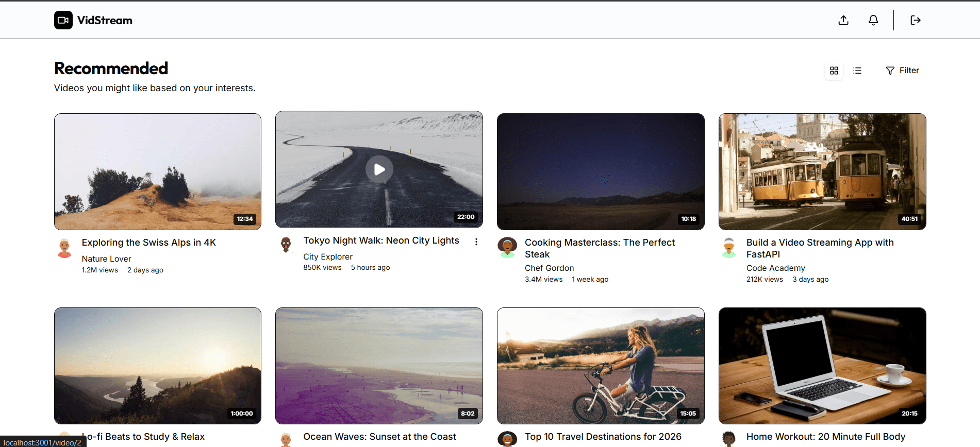Open the upload video icon
Screen dimensions: 980x447
pyautogui.click(x=843, y=20)
